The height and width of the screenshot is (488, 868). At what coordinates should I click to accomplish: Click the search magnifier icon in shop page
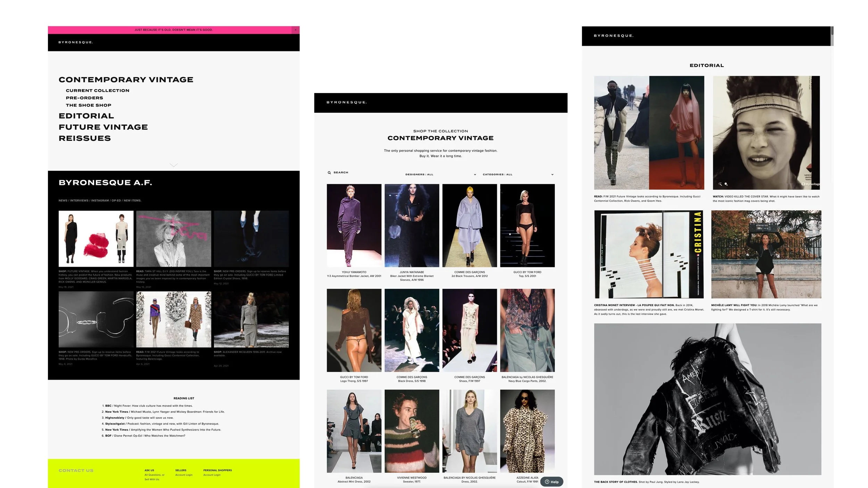click(x=329, y=173)
